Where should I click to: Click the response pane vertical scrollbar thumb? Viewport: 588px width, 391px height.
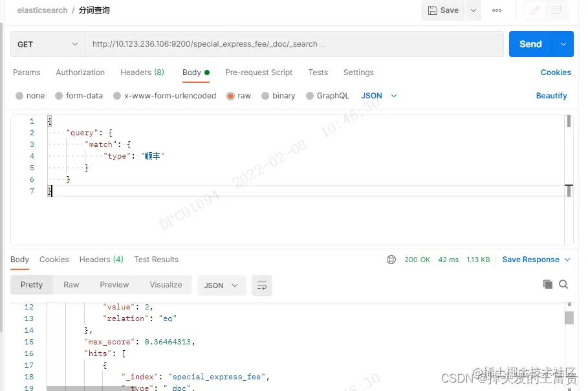tap(569, 318)
